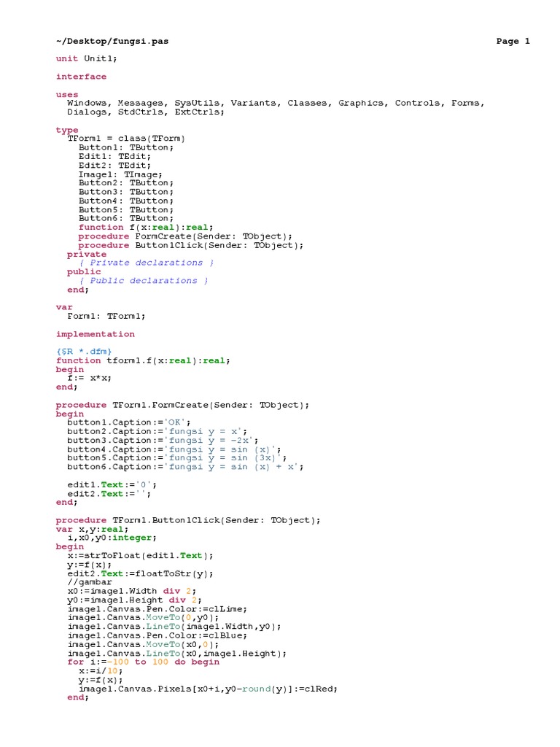The width and height of the screenshot is (560, 747).
Task: Click the declaration 'Button2: TButton;'
Action: click(126, 183)
